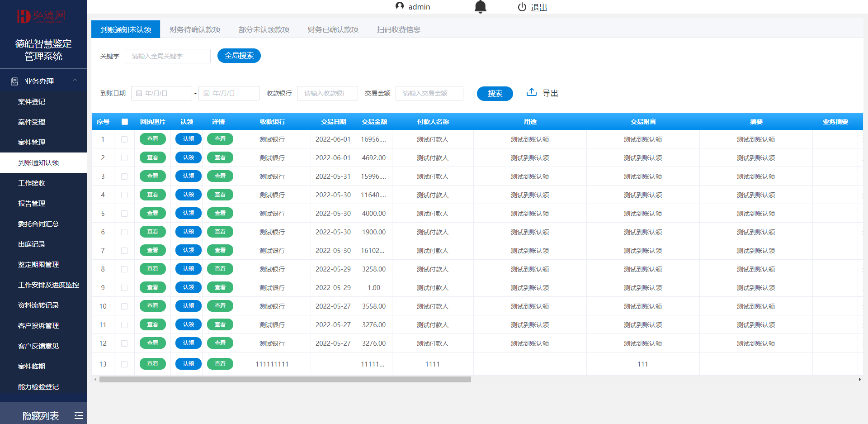Viewport: 868px width, 424px height.
Task: Click the end 到账日期 date field
Action: pyautogui.click(x=229, y=93)
